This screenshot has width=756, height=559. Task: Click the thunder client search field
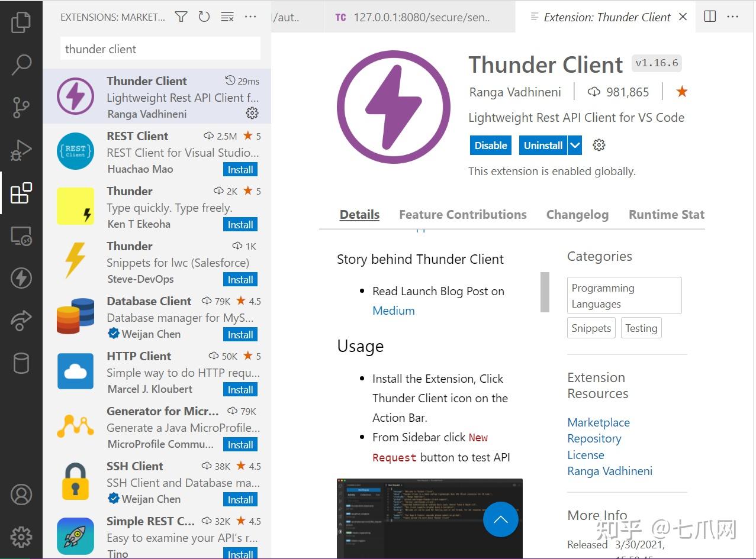tap(160, 48)
